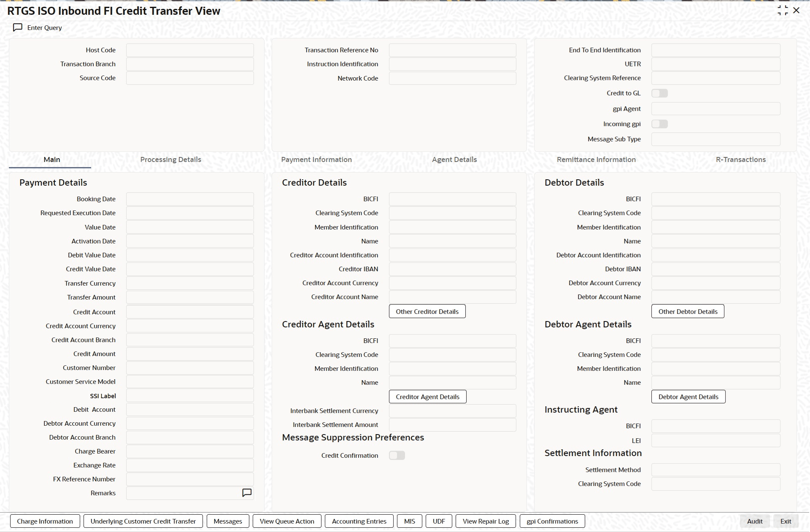
Task: Open the Remarks comment icon
Action: 247,493
